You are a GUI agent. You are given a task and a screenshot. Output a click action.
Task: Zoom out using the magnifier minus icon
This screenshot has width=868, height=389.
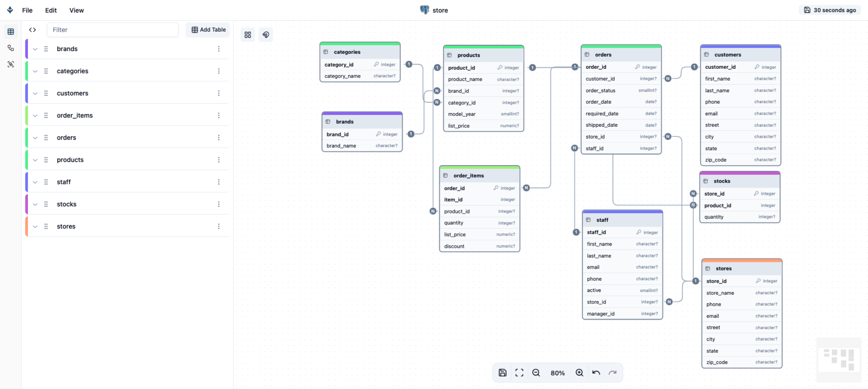(x=536, y=373)
